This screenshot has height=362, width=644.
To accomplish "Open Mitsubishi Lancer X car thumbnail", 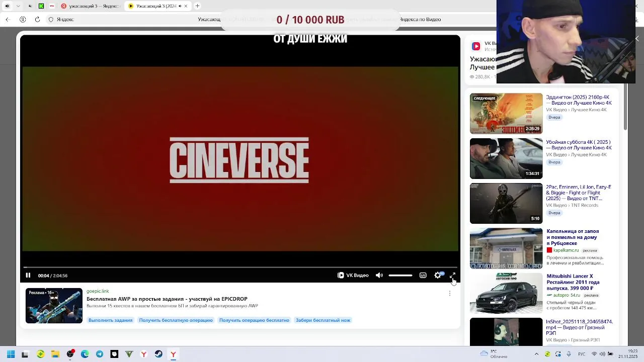I will tap(506, 293).
